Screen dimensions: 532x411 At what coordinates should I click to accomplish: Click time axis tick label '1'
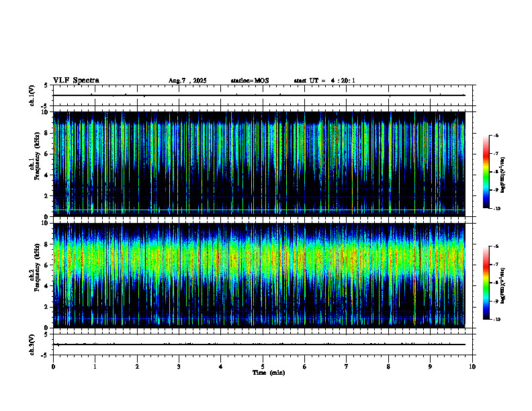95,367
